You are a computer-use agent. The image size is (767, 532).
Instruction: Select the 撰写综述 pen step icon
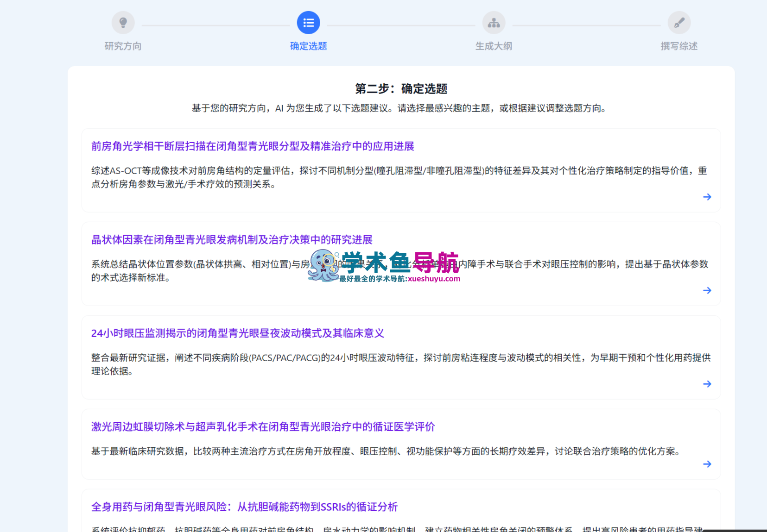point(679,22)
